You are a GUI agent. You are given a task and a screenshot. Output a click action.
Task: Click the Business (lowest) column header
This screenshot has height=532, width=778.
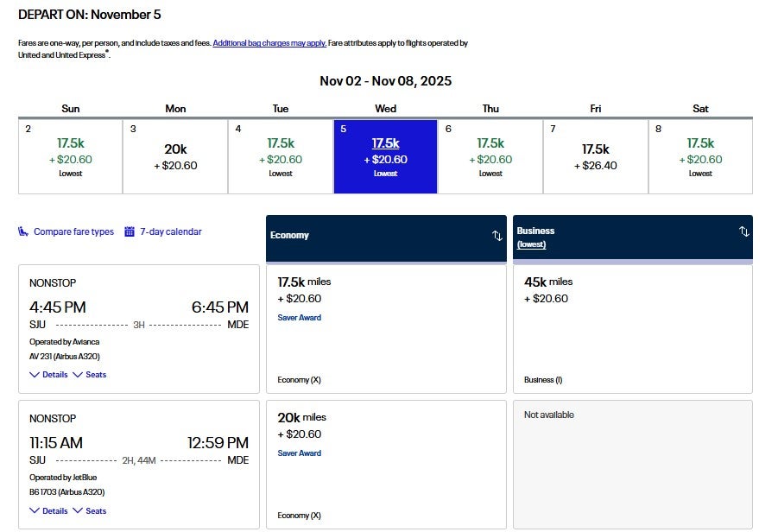633,237
